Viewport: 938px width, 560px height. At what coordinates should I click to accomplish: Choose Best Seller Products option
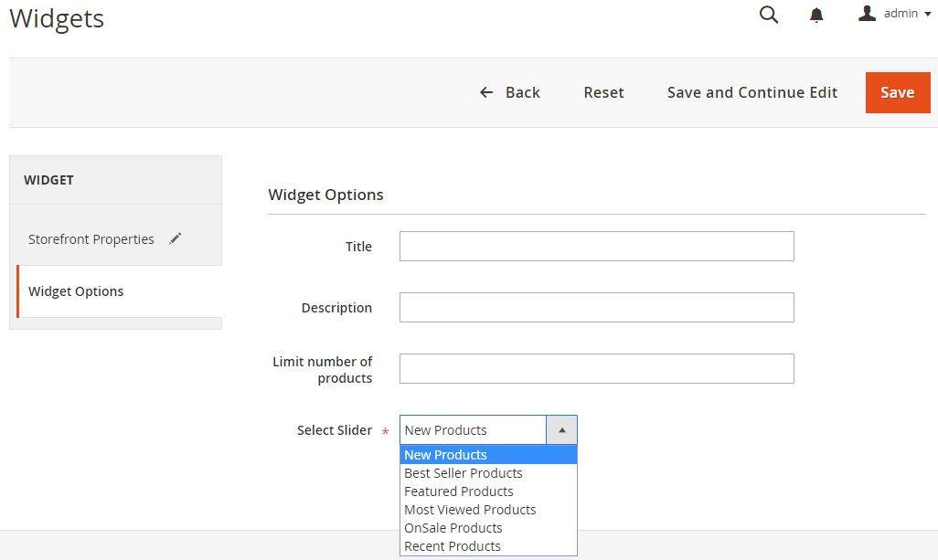point(464,473)
